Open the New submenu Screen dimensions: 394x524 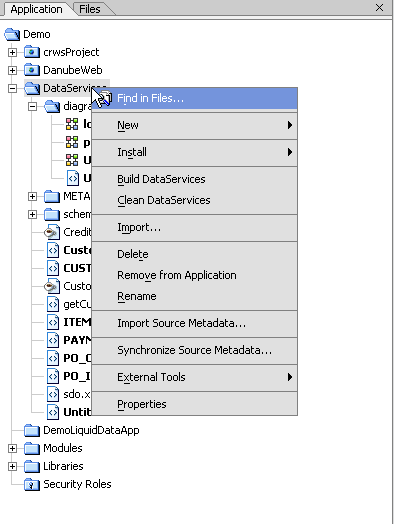click(x=194, y=125)
